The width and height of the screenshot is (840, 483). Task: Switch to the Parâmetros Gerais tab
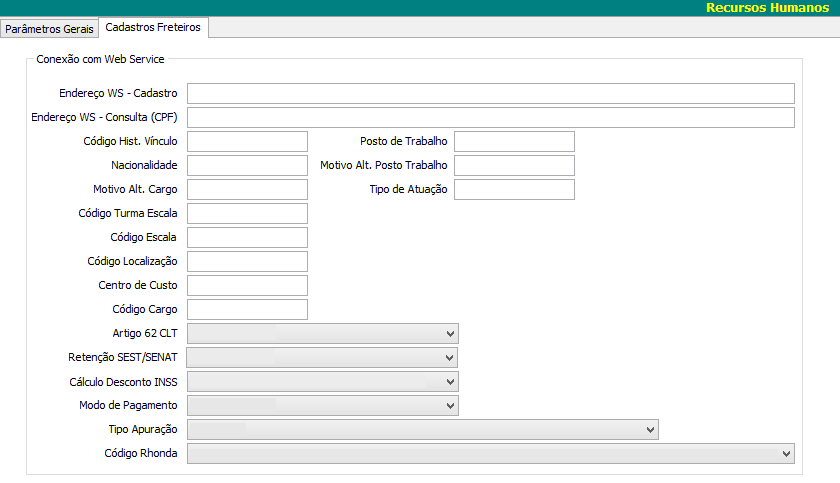49,29
